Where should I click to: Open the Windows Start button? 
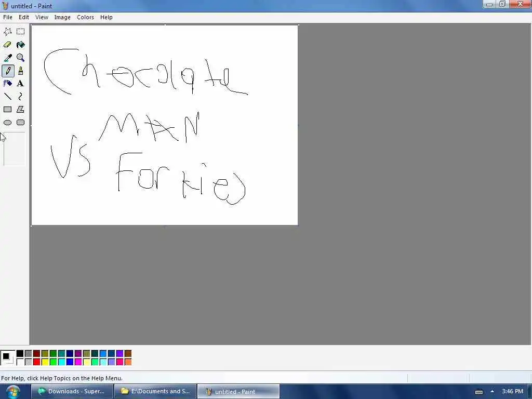[13, 392]
